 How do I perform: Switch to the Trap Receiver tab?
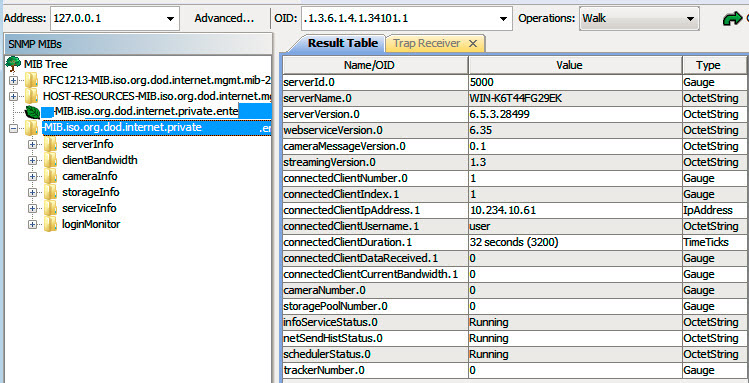(x=427, y=43)
